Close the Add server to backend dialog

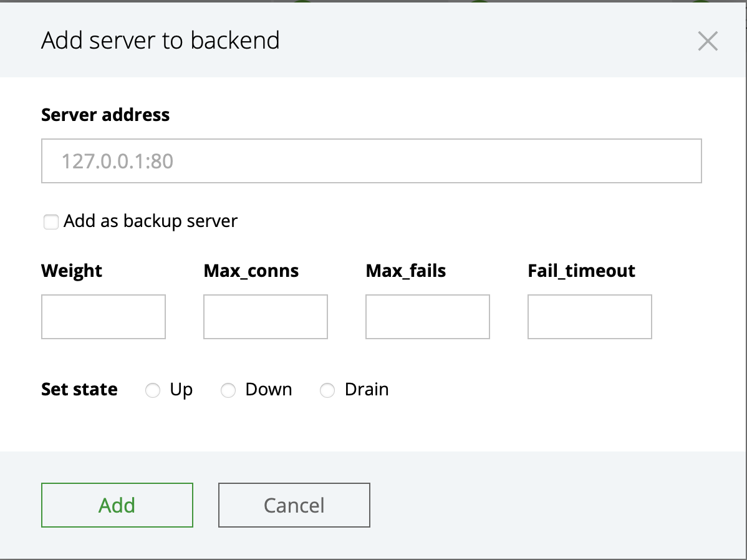coord(708,41)
